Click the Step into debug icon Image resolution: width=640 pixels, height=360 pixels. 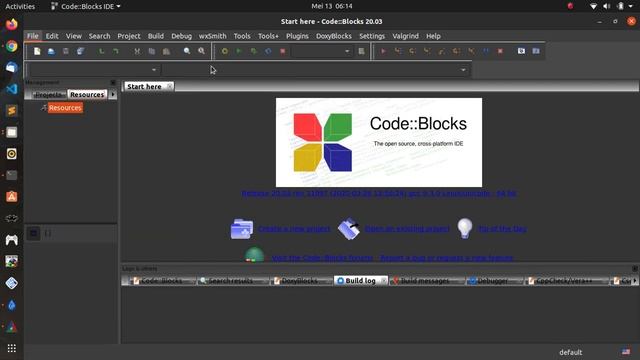427,51
